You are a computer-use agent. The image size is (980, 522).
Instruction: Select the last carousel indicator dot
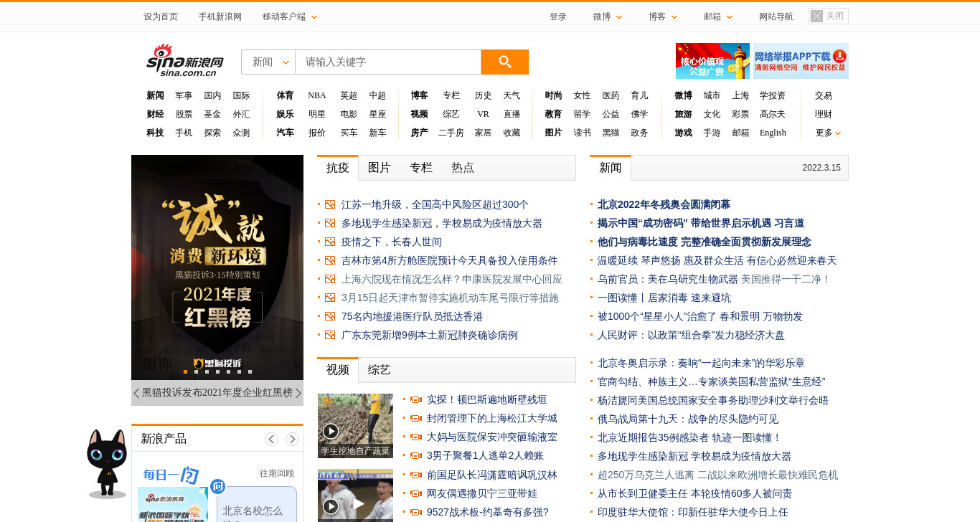[250, 371]
